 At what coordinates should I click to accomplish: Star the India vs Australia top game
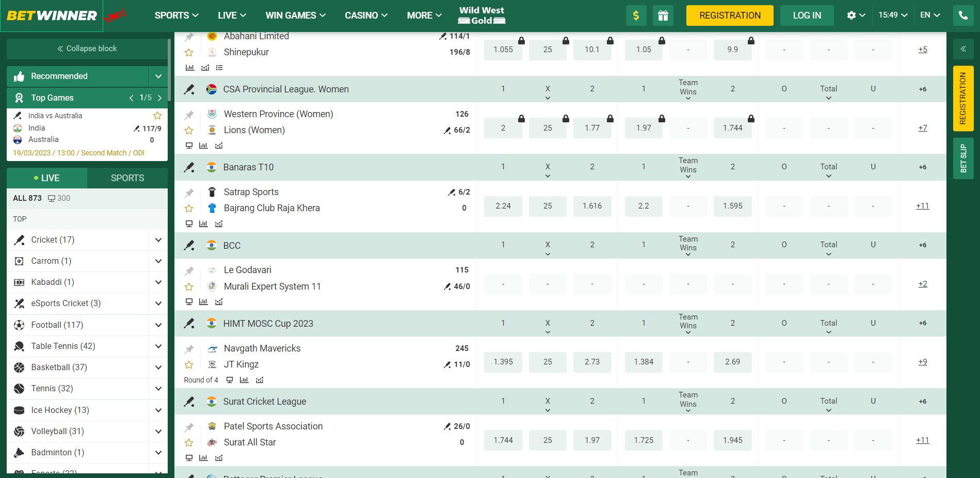pyautogui.click(x=157, y=116)
